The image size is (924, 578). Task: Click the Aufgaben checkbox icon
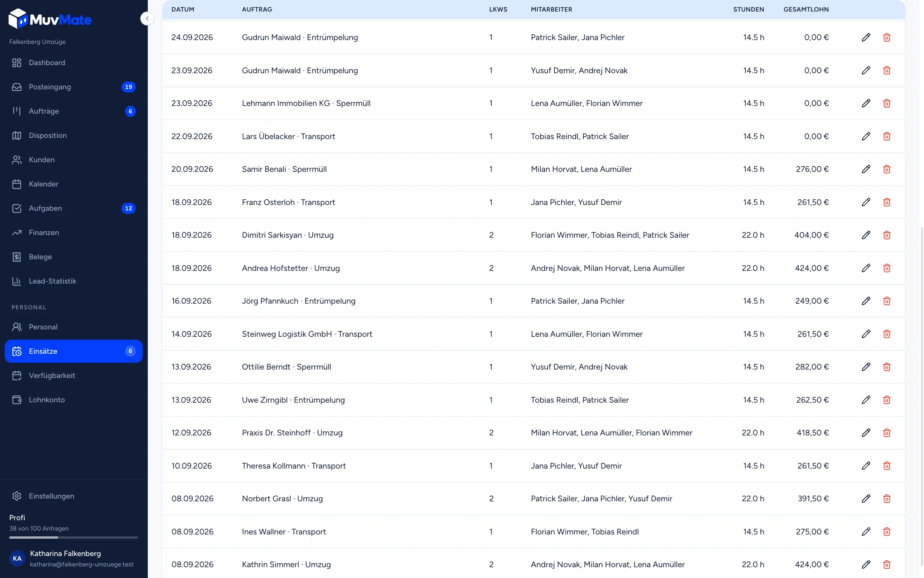(x=17, y=208)
